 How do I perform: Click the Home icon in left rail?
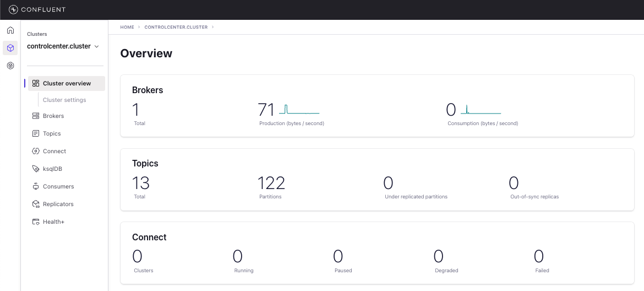10,30
